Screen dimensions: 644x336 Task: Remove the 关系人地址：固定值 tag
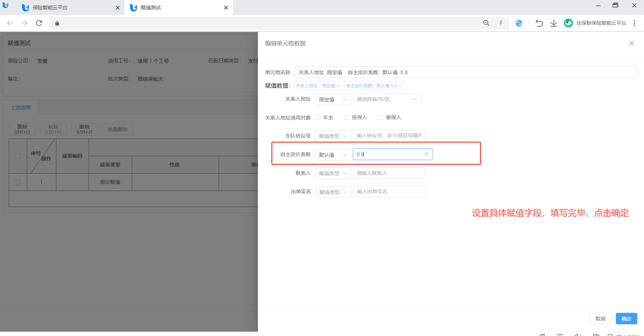[338, 86]
